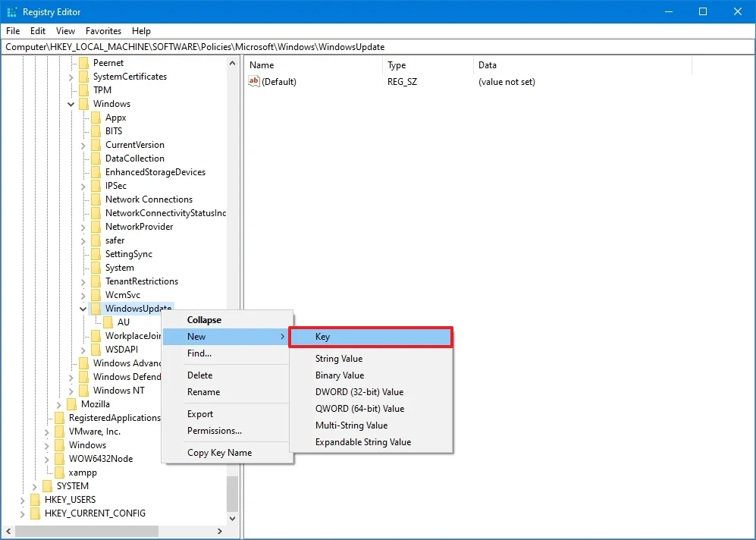Click the TPM folder icon
Image resolution: width=756 pixels, height=540 pixels.
pos(84,90)
